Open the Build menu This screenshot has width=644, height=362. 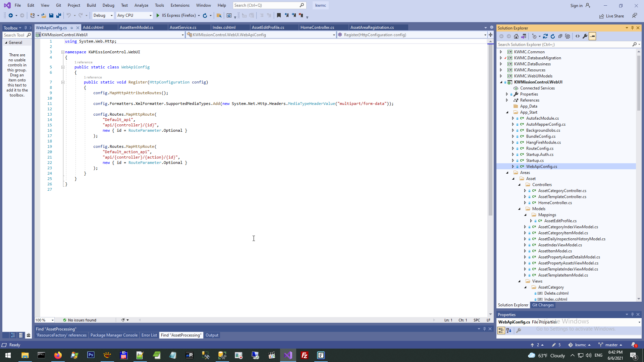[91, 5]
